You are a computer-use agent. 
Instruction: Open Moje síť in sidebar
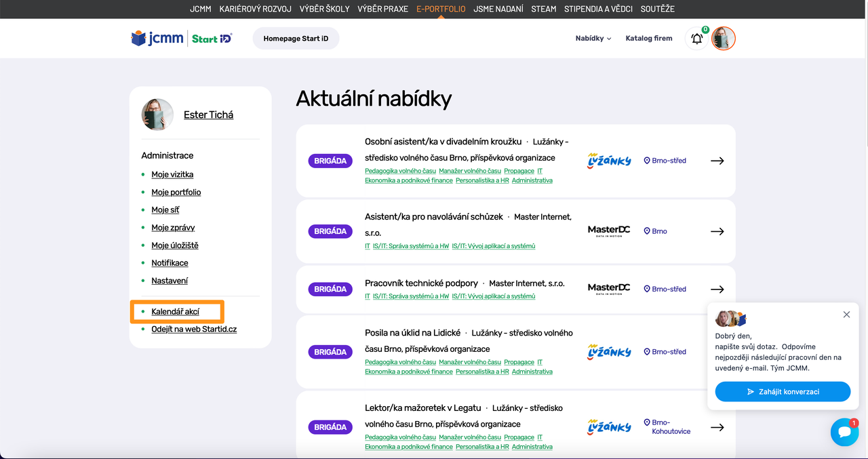(165, 209)
